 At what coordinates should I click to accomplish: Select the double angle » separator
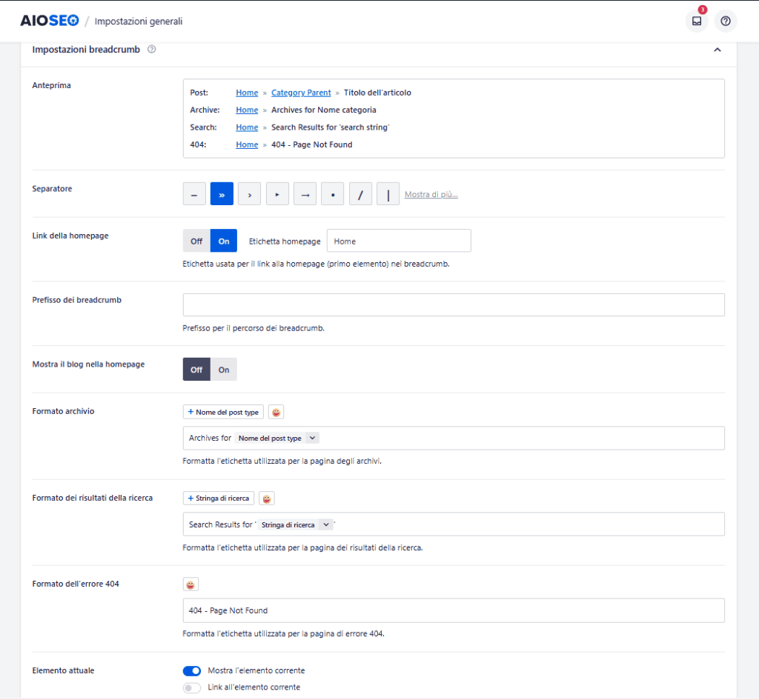tap(222, 193)
